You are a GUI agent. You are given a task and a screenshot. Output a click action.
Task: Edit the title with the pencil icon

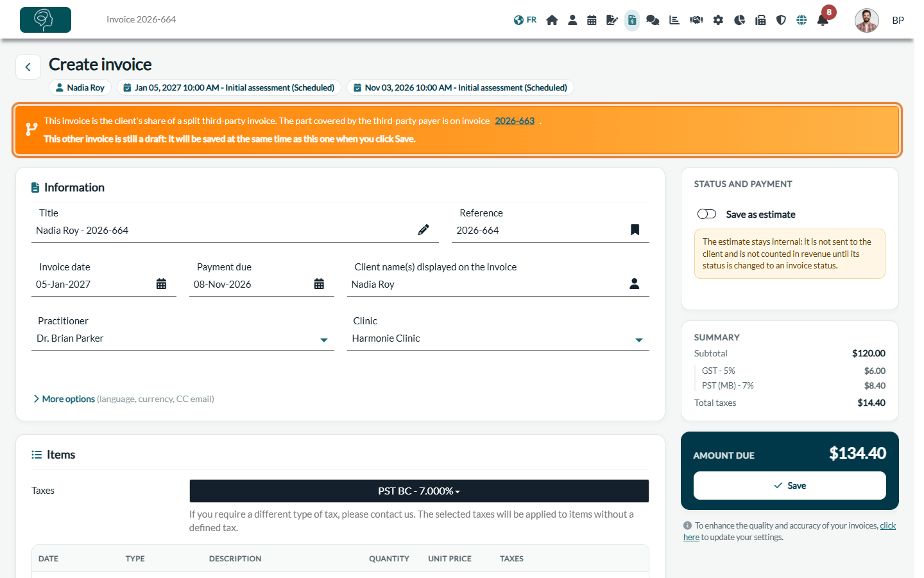424,230
